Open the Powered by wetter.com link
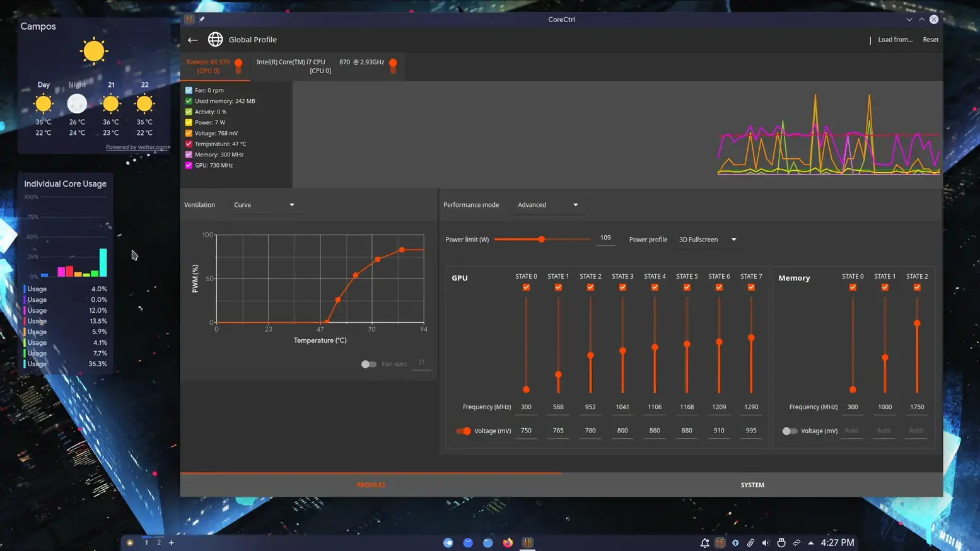Screen dimensions: 980x551 (x=137, y=147)
